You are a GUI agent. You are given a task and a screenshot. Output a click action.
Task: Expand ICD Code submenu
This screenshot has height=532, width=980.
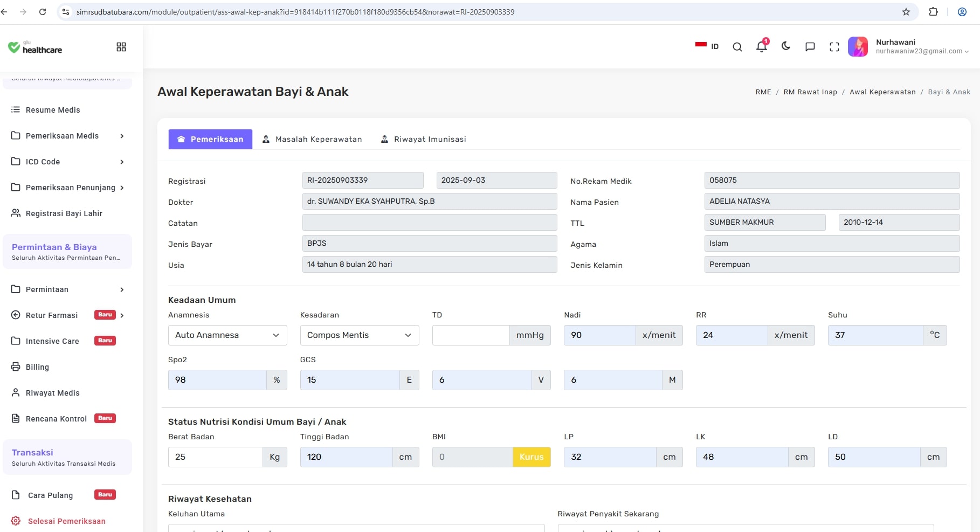point(122,162)
